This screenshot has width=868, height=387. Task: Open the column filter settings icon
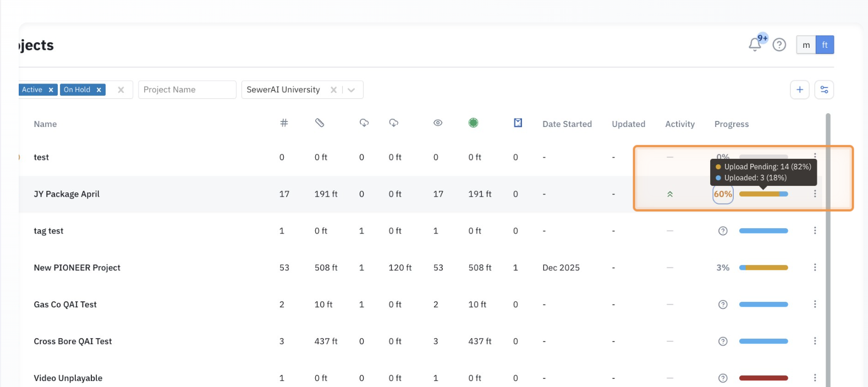(824, 90)
